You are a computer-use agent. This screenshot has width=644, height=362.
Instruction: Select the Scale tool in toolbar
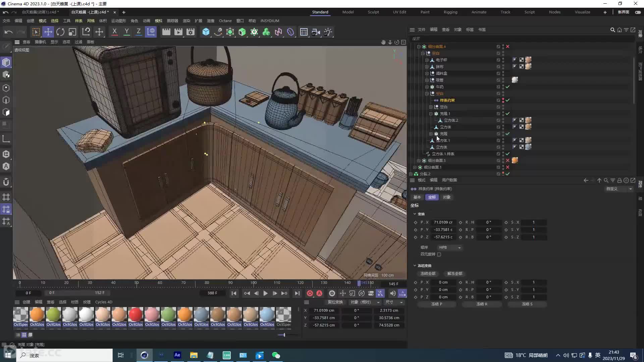[x=72, y=32]
